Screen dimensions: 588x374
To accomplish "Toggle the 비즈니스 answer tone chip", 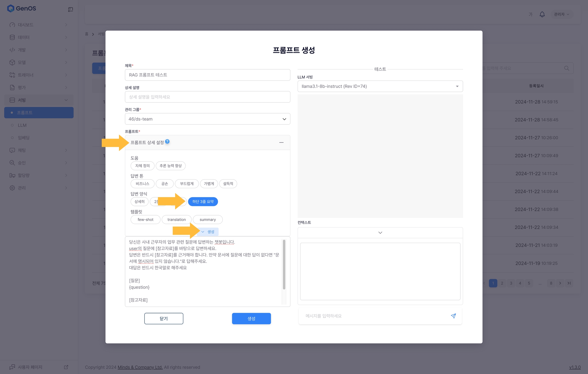I will (x=142, y=184).
